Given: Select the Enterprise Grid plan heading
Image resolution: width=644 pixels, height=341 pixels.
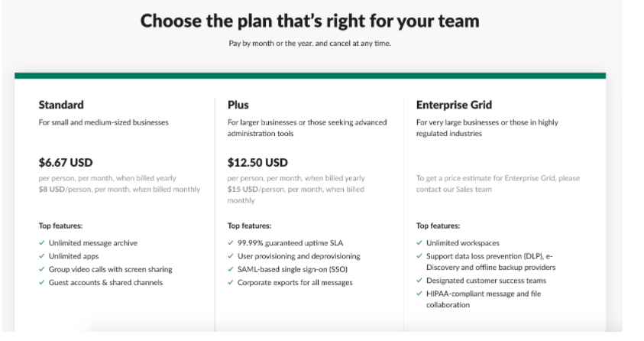Looking at the screenshot, I should point(454,105).
